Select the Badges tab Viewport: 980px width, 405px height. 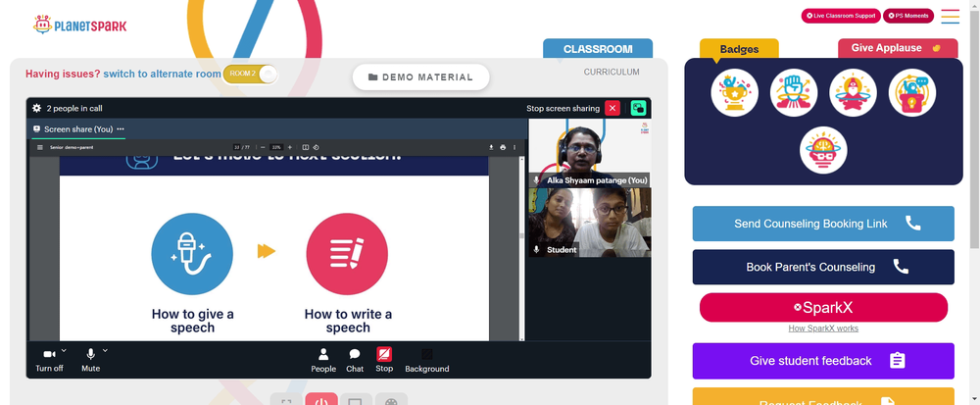(x=739, y=49)
